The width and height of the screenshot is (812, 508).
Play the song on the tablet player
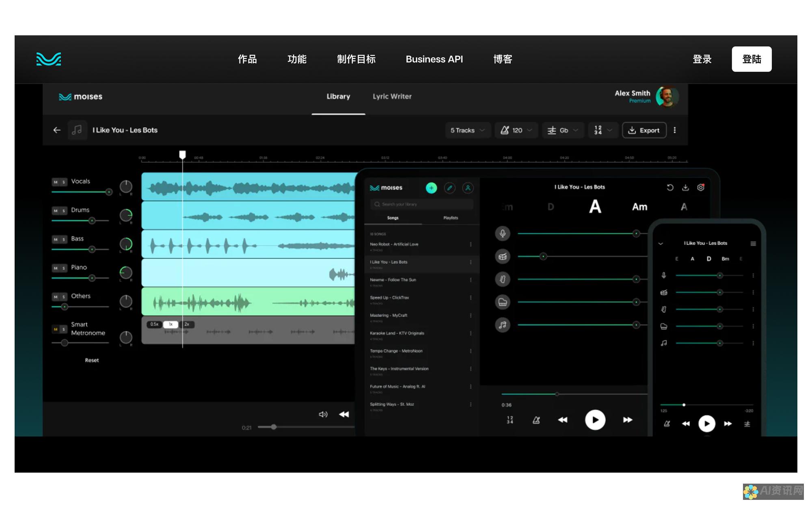point(595,420)
